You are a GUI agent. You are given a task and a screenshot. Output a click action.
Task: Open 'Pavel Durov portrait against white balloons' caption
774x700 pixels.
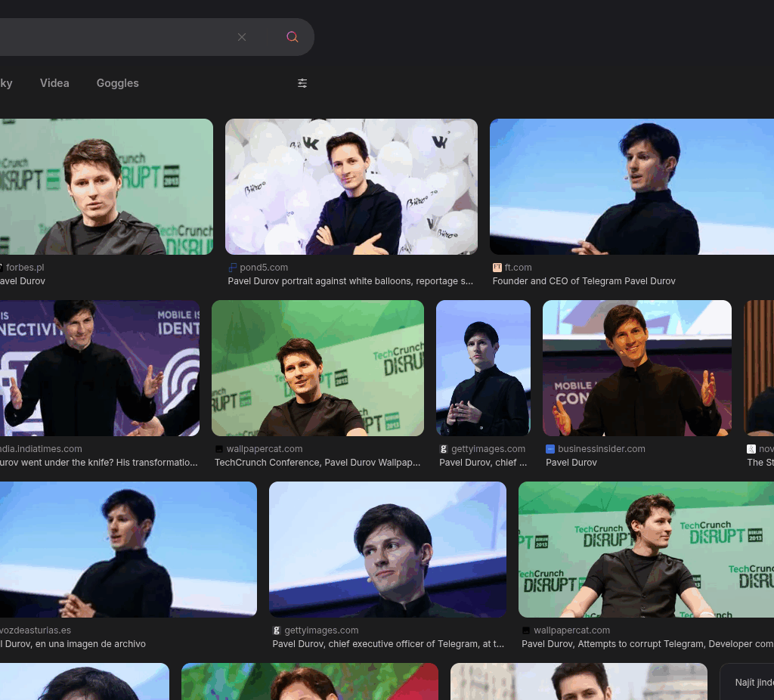[350, 281]
